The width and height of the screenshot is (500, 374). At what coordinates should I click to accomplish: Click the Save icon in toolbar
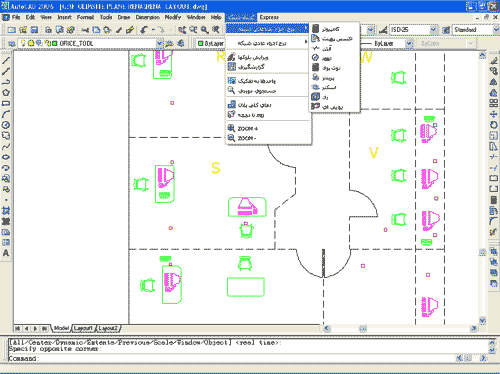tap(34, 30)
